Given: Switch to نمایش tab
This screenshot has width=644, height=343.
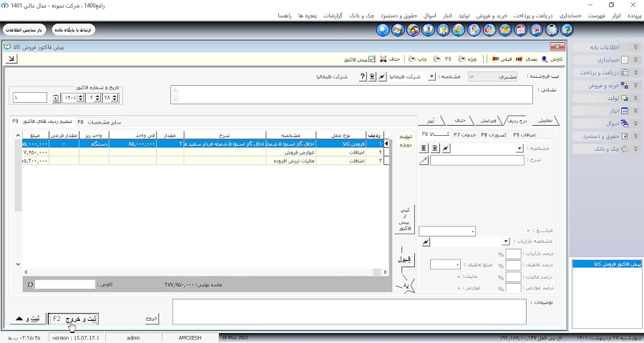Looking at the screenshot, I should [x=545, y=121].
